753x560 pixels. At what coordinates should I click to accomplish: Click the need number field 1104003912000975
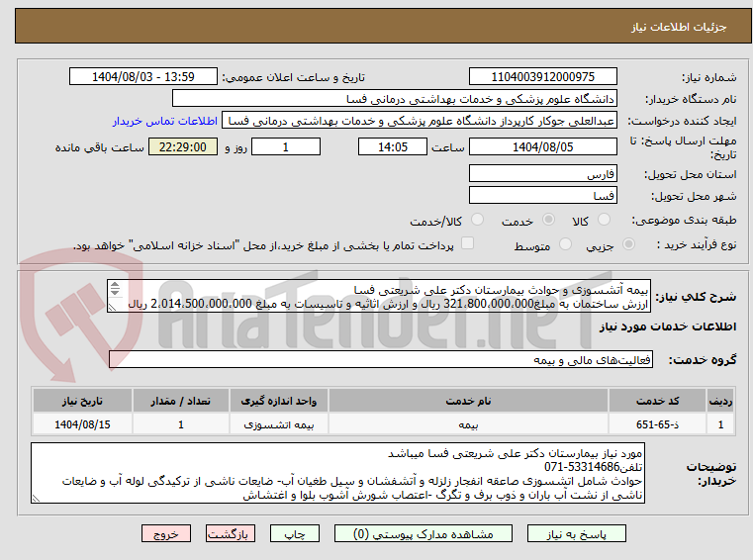tap(542, 77)
